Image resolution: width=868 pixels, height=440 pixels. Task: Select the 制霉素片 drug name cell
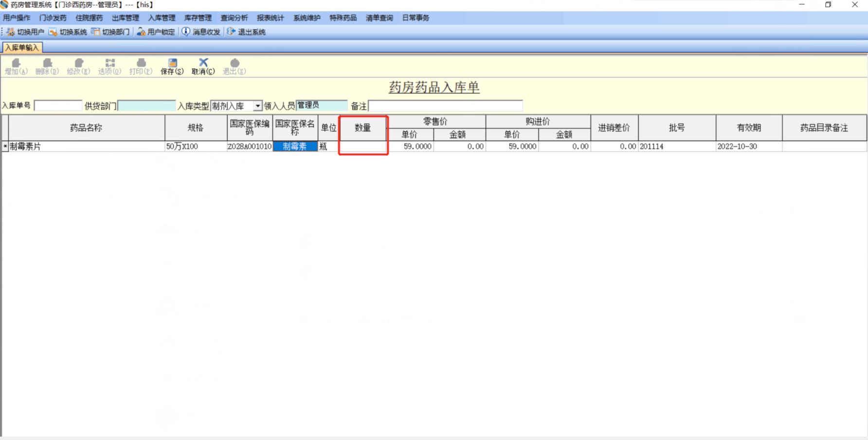[87, 147]
